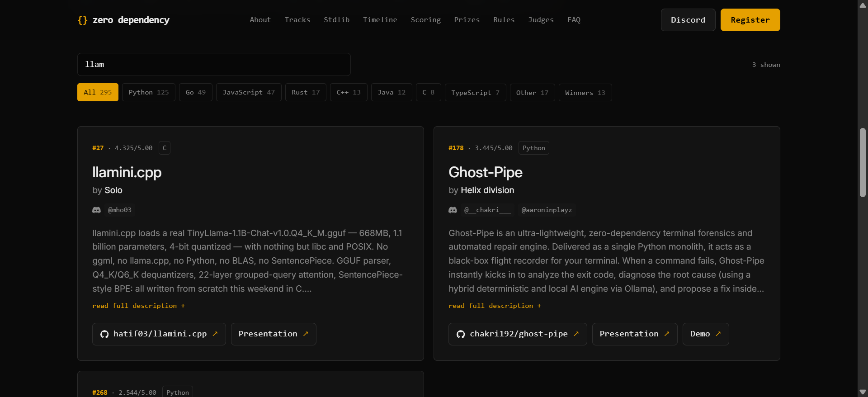Image resolution: width=868 pixels, height=397 pixels.
Task: Click the search field containing 'llam'
Action: point(214,64)
